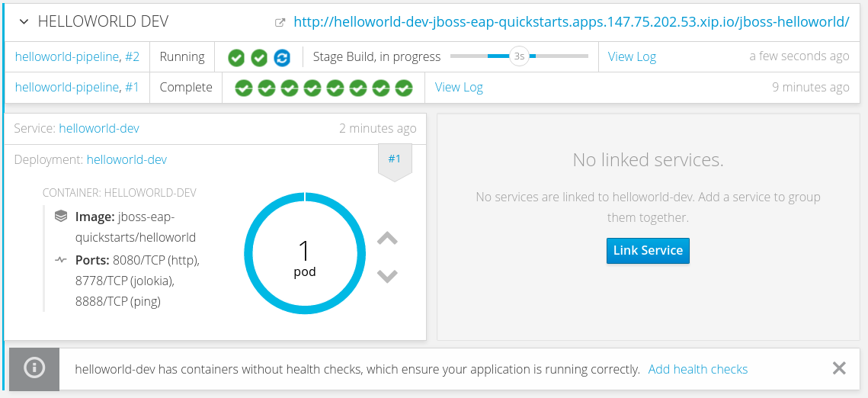This screenshot has width=868, height=398.
Task: Click the '2 minutes ago' service timestamp
Action: pos(377,128)
